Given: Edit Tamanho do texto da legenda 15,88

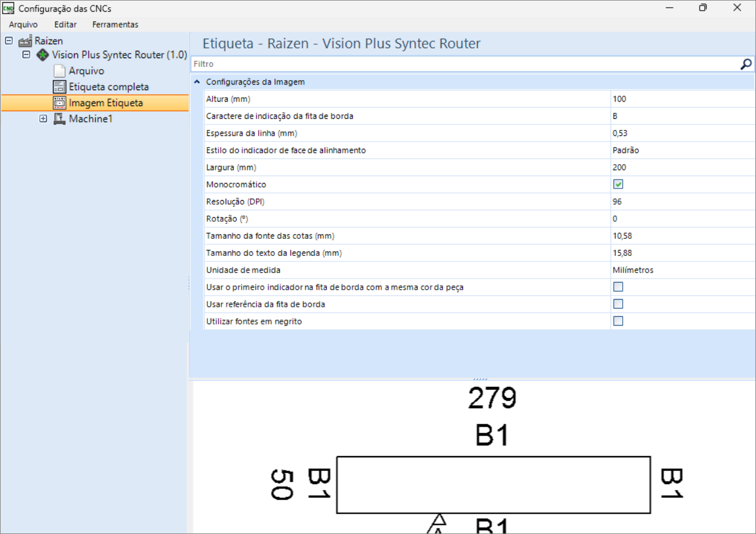Looking at the screenshot, I should click(682, 253).
